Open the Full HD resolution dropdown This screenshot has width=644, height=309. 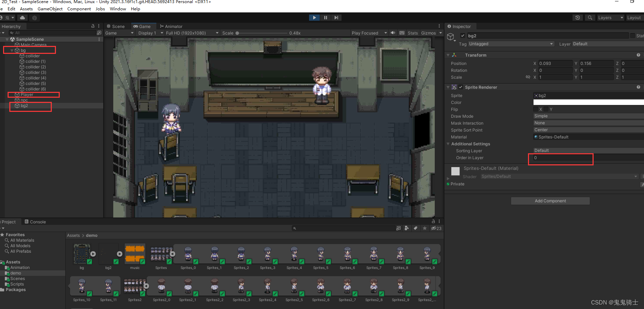[x=192, y=33]
